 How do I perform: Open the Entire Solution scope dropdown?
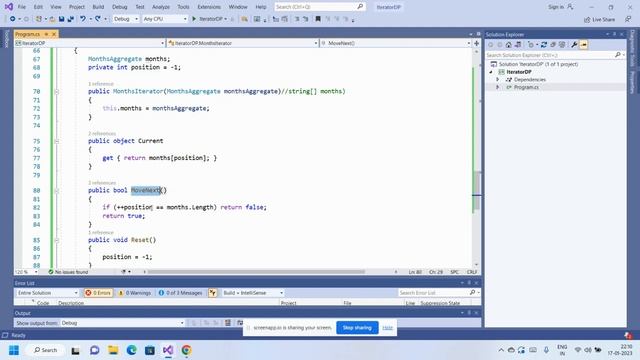[47, 293]
